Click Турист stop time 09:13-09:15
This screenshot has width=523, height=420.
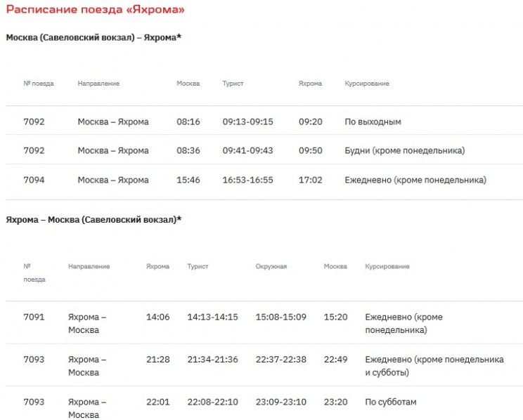pos(248,122)
